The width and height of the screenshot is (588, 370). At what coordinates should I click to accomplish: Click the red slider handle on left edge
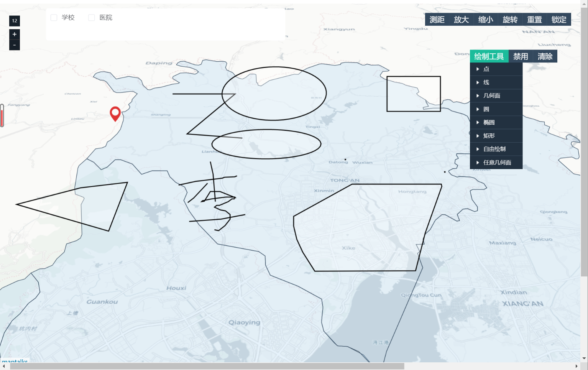point(2,116)
